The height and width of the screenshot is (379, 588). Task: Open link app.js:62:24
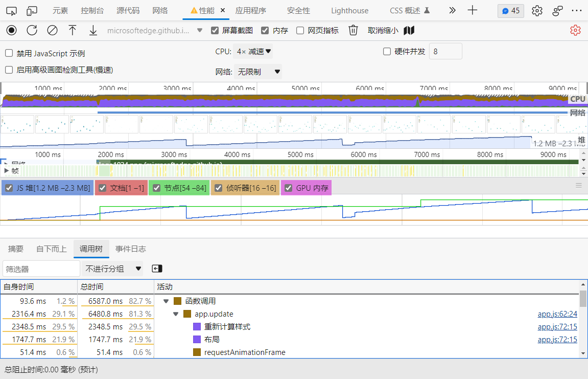(557, 314)
